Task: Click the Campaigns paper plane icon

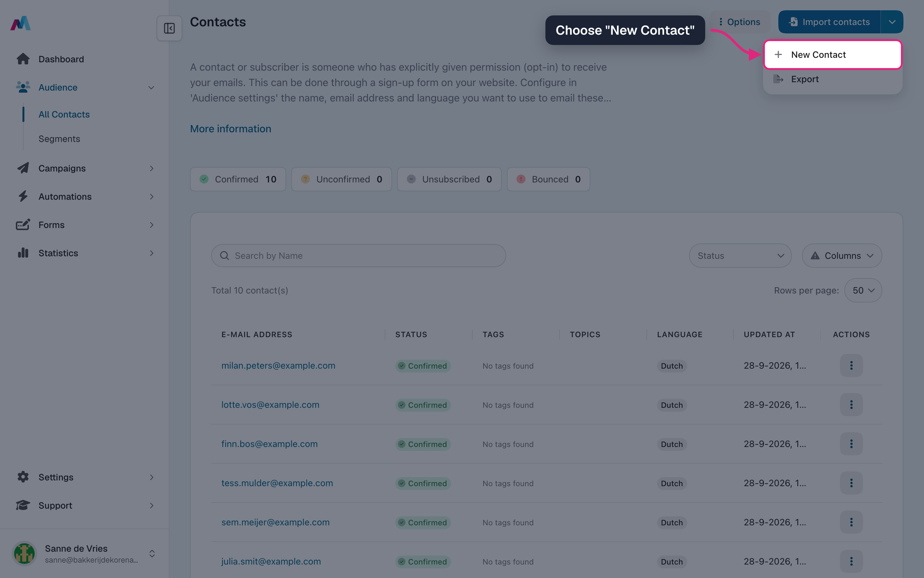Action: coord(23,168)
